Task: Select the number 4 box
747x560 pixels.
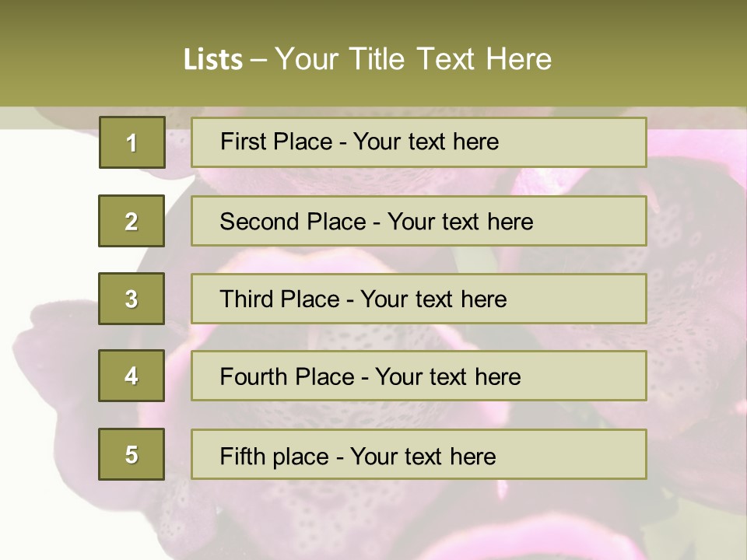Action: pos(132,376)
